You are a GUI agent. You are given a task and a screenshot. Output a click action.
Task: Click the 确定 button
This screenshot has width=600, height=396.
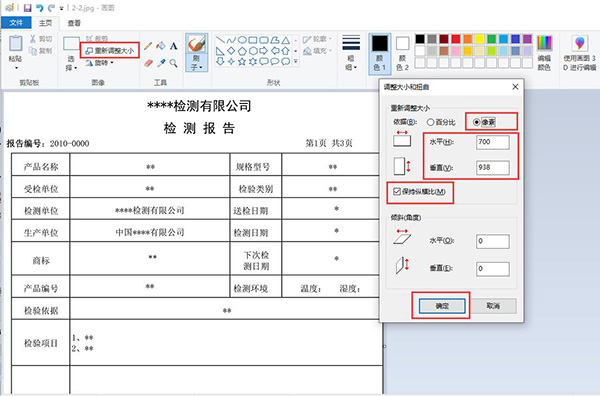pos(442,306)
